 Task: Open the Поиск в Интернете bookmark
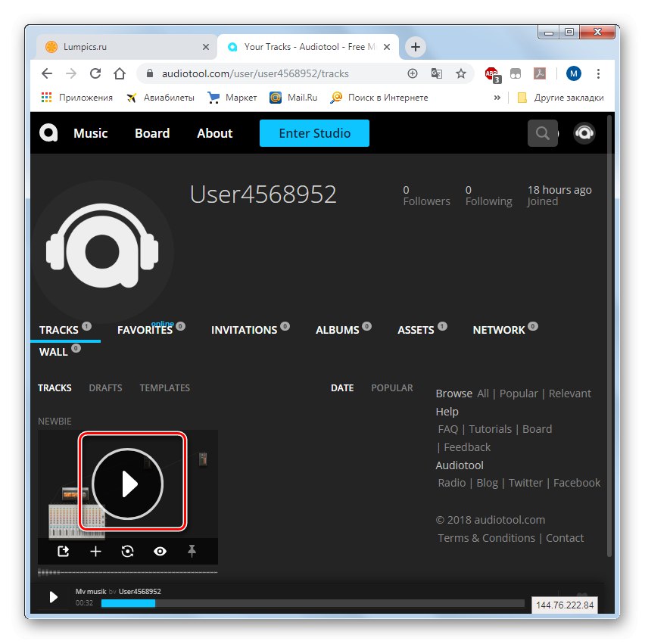pyautogui.click(x=379, y=98)
